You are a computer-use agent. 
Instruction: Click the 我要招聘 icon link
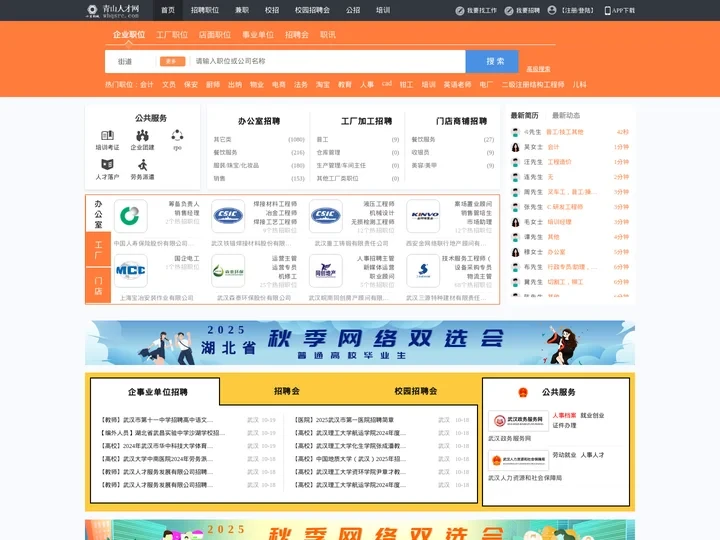coord(522,11)
